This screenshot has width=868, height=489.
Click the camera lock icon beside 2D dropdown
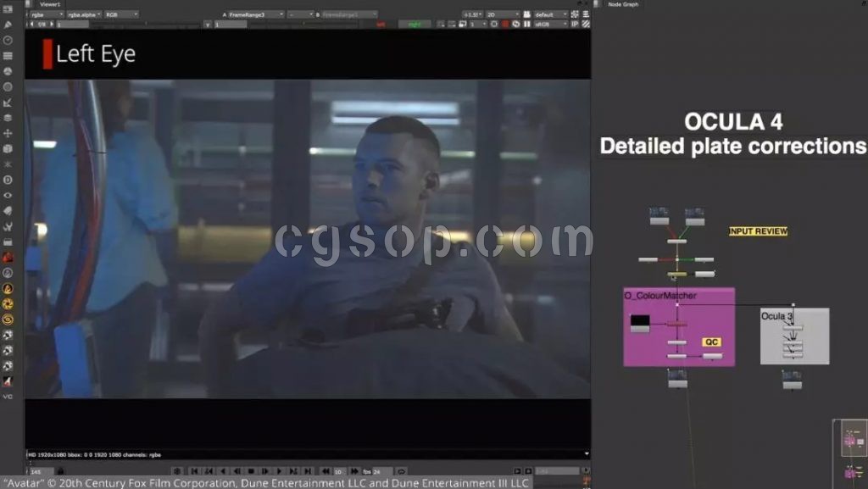(x=527, y=14)
